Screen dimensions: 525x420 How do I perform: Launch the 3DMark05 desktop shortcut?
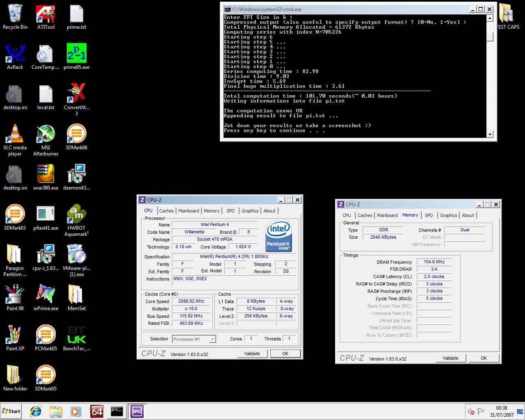(x=46, y=379)
